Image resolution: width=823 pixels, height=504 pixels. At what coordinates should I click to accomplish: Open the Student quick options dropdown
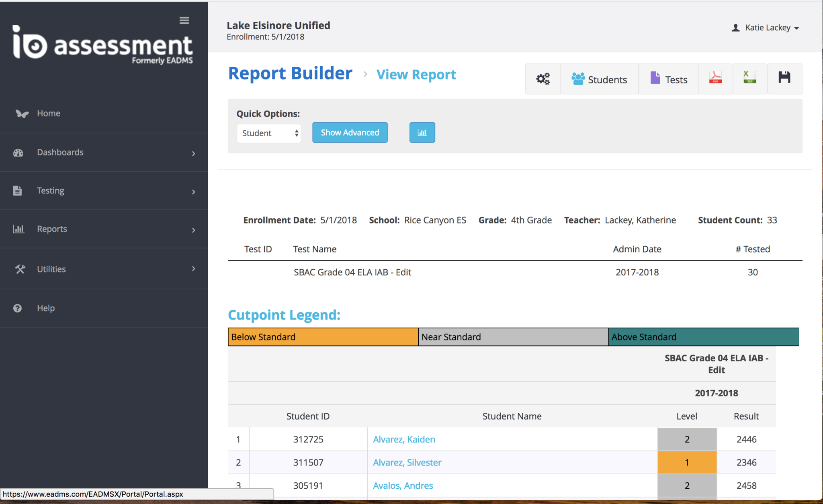coord(269,133)
